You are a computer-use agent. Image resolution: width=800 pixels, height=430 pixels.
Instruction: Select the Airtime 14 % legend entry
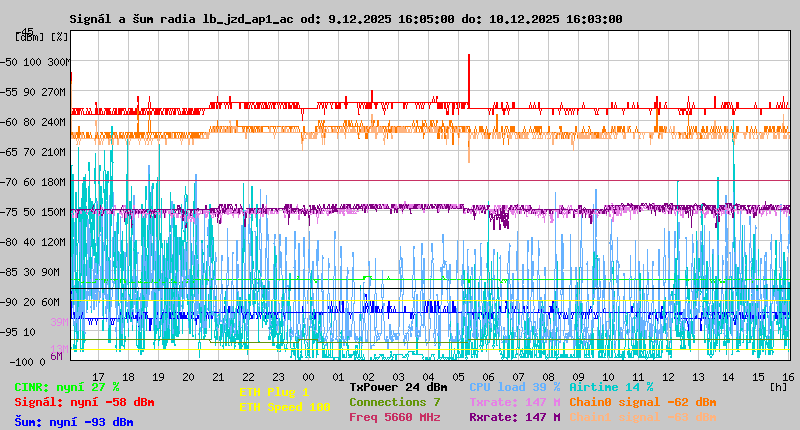tap(611, 386)
